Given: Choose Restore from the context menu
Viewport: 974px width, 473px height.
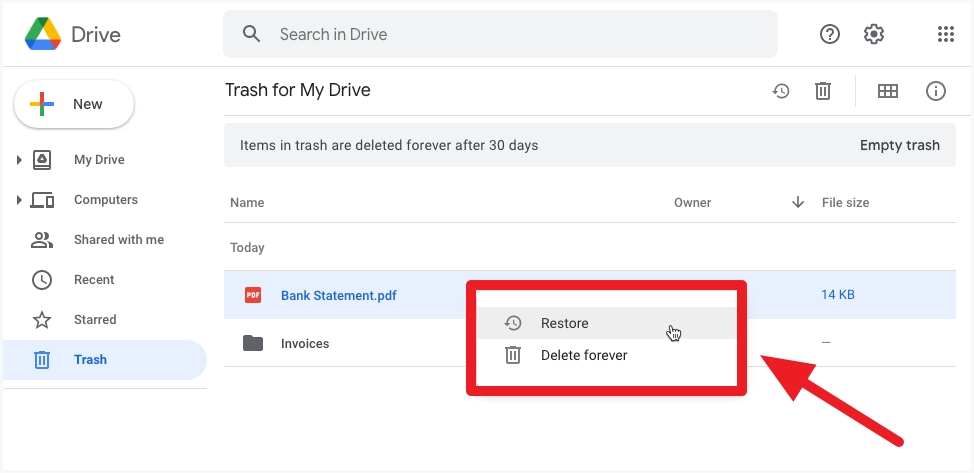Looking at the screenshot, I should [x=565, y=323].
